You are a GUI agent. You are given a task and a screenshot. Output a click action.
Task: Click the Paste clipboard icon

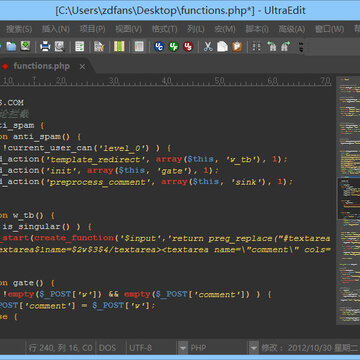237,46
